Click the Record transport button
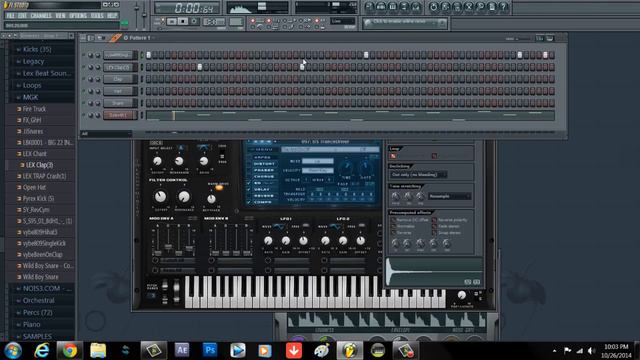 pyautogui.click(x=194, y=22)
